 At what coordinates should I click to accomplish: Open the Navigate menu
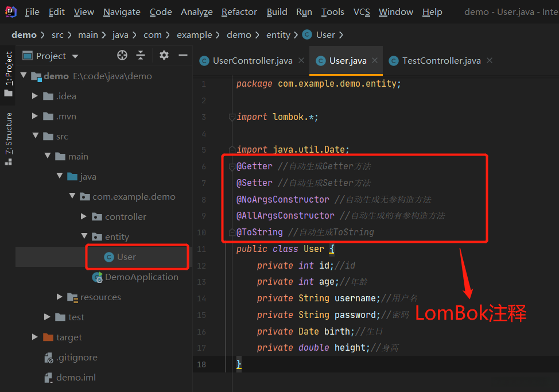pos(122,11)
